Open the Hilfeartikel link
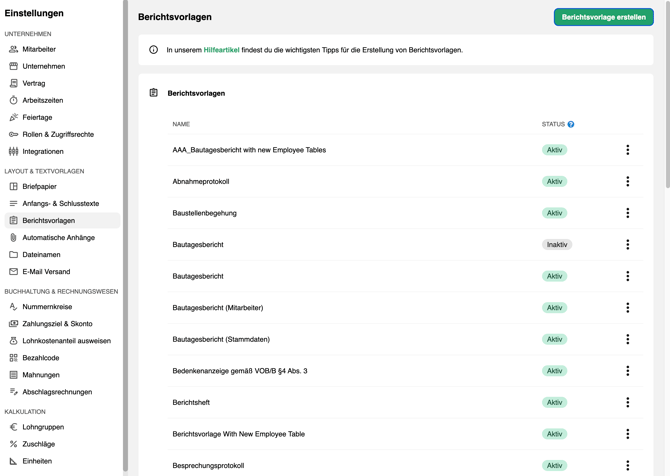The image size is (670, 476). 221,50
